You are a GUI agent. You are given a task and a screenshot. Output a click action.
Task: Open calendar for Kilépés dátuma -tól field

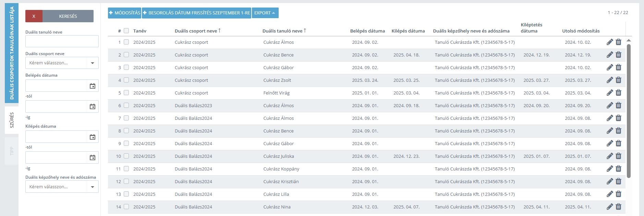tap(92, 137)
